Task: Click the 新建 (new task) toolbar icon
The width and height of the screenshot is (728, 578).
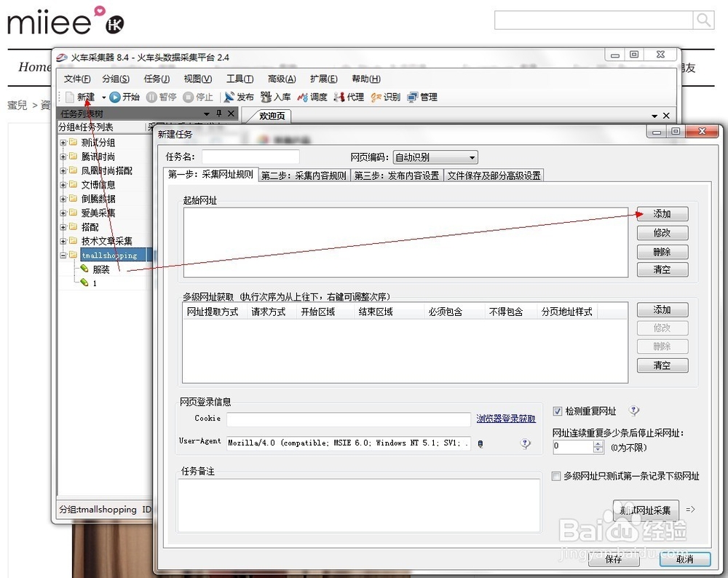Action: (x=70, y=97)
